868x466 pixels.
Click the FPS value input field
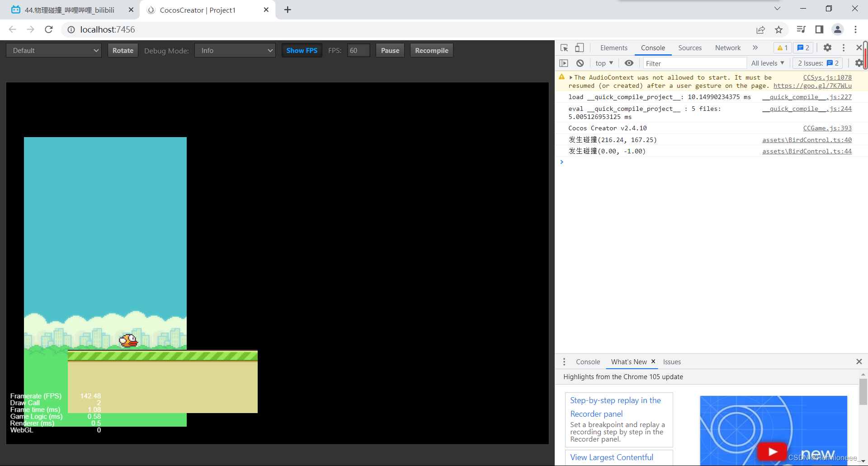click(359, 50)
